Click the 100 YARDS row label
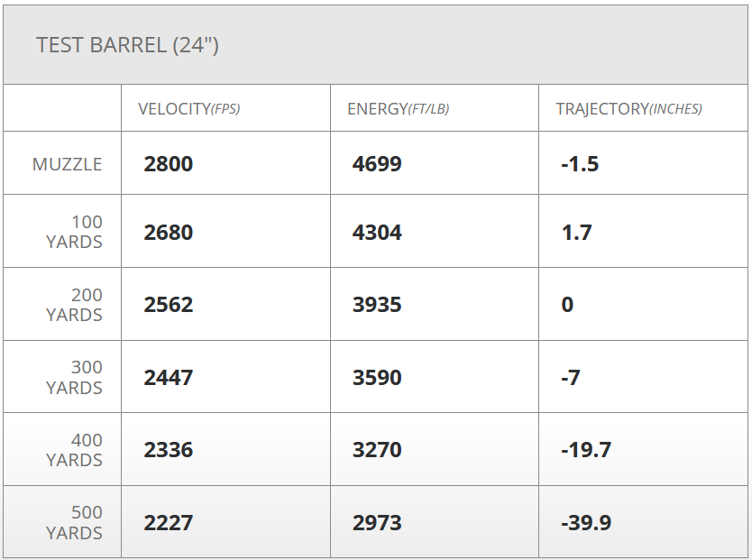The image size is (752, 560). (x=75, y=232)
